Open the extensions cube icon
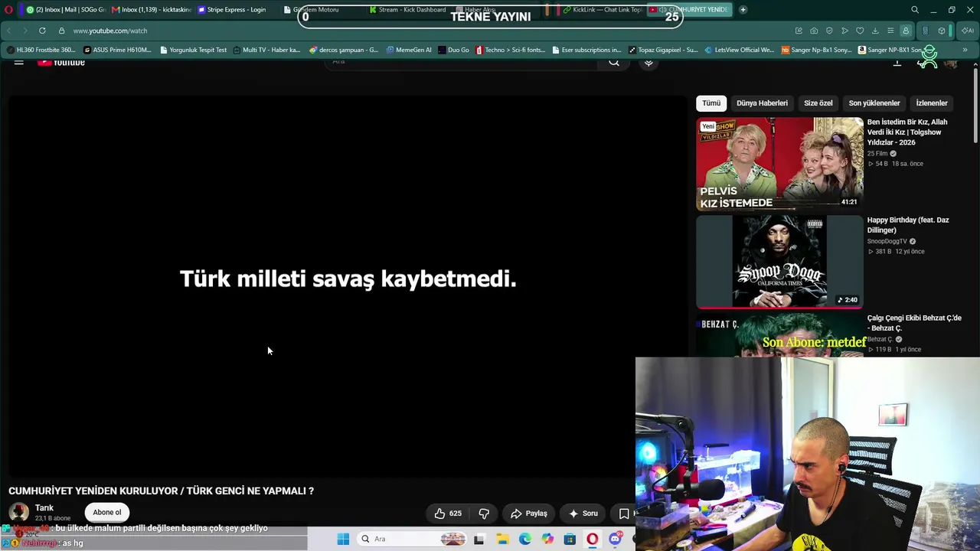 [x=942, y=31]
